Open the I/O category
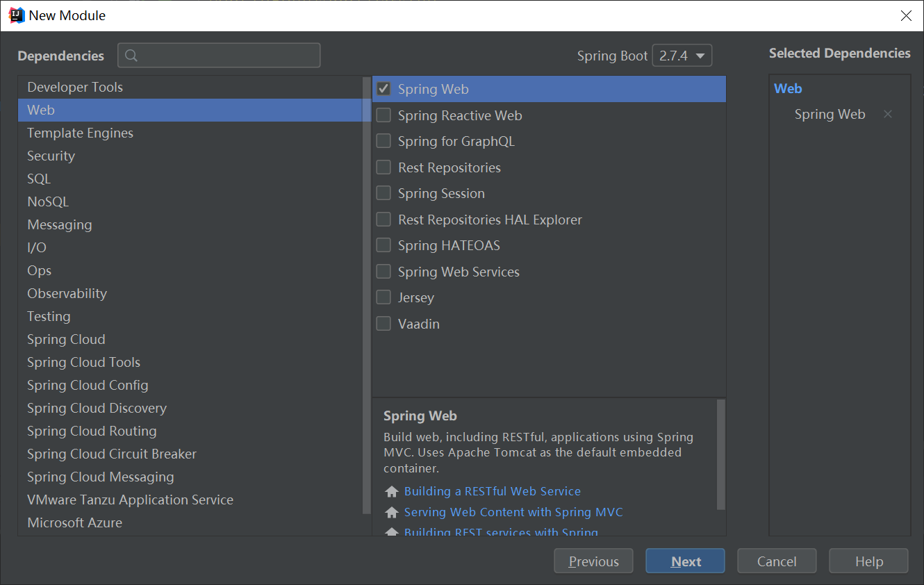Viewport: 924px width, 585px height. pyautogui.click(x=190, y=247)
